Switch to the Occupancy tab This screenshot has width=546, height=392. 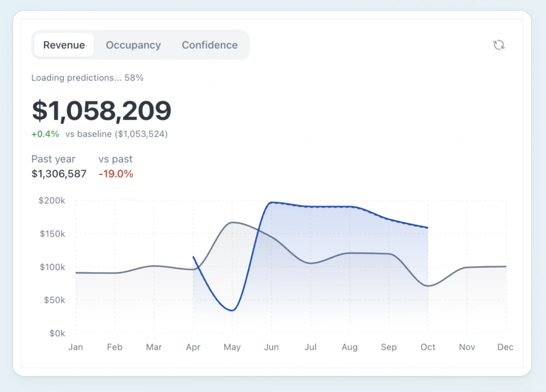pos(134,45)
